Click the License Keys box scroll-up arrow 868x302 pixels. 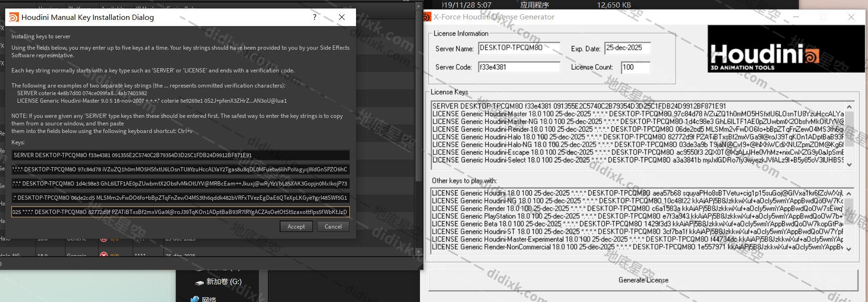coord(849,107)
